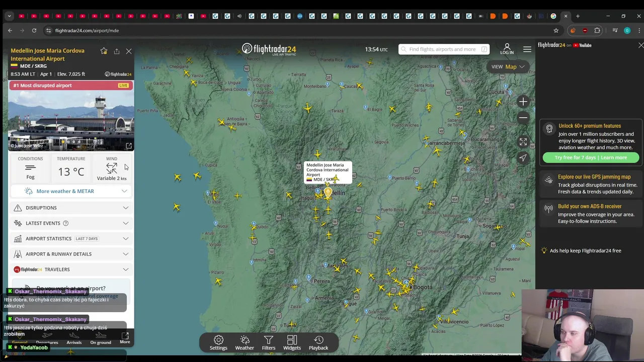Zoom in the map with plus button
Image resolution: width=644 pixels, height=362 pixels.
coord(523,102)
